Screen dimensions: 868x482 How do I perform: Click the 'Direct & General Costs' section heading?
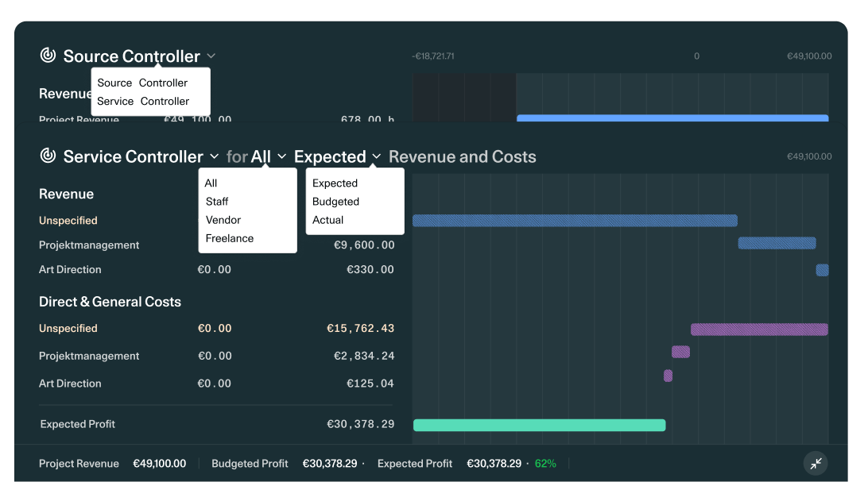110,302
